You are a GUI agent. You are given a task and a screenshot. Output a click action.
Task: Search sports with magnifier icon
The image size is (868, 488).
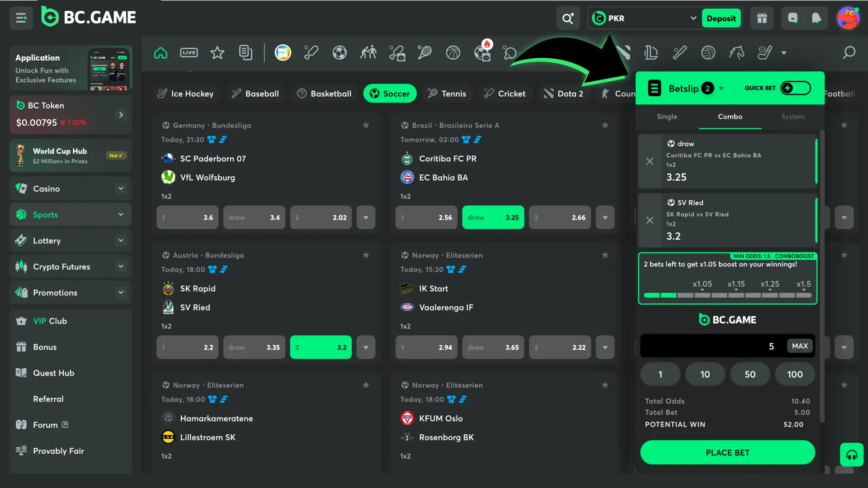coord(849,53)
